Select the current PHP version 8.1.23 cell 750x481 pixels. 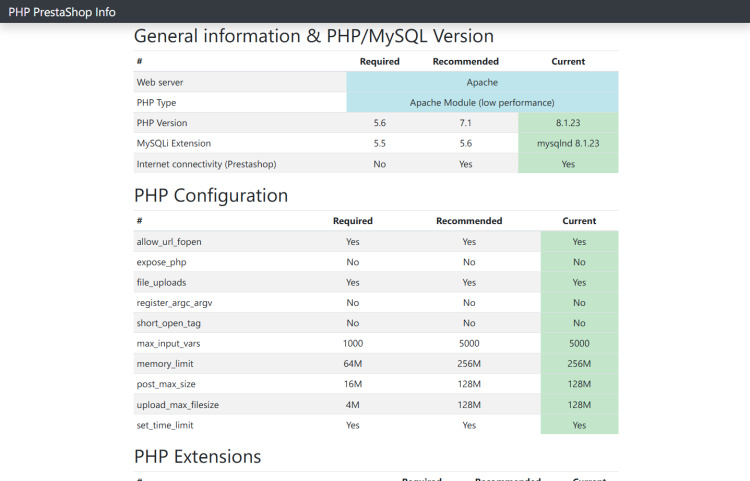(568, 123)
